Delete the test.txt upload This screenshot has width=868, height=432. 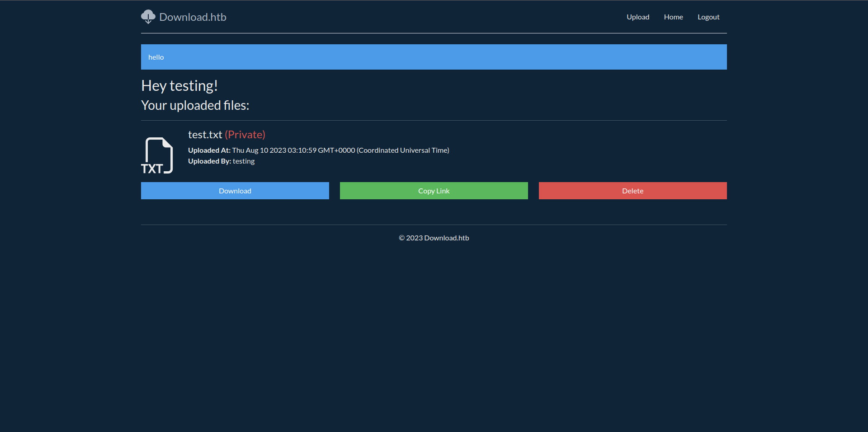(x=632, y=191)
